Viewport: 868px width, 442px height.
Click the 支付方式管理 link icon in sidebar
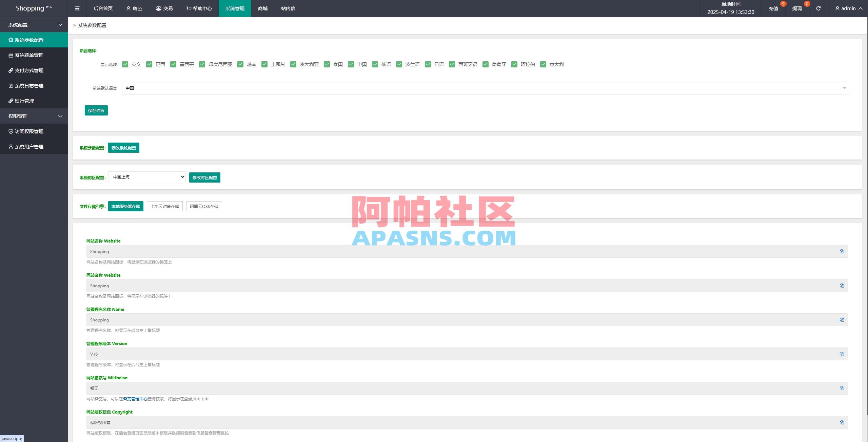point(11,70)
